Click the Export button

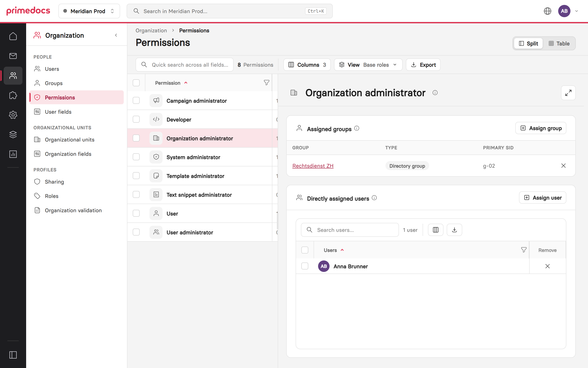(x=423, y=65)
